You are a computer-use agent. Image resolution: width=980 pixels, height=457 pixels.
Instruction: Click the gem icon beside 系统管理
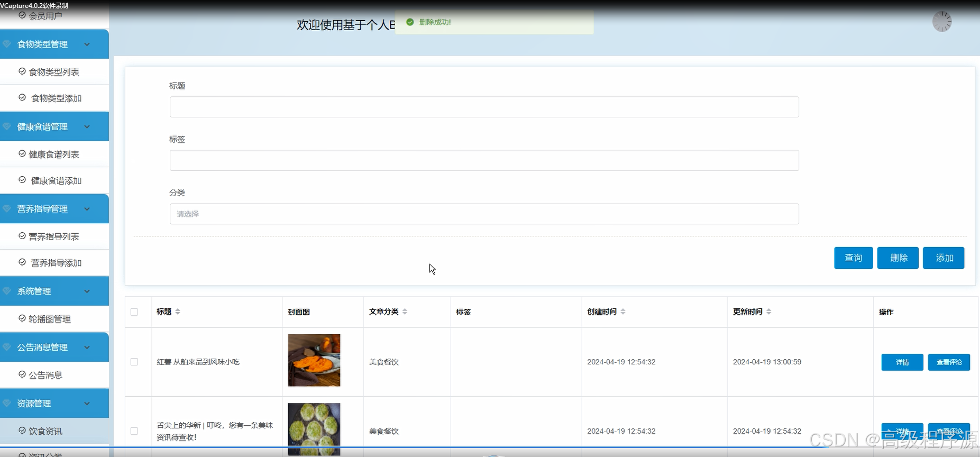[x=7, y=291]
